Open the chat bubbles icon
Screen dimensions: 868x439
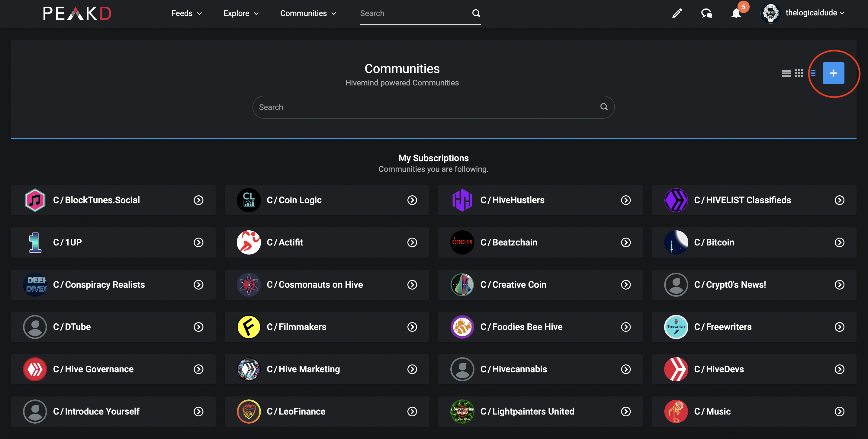(x=707, y=14)
